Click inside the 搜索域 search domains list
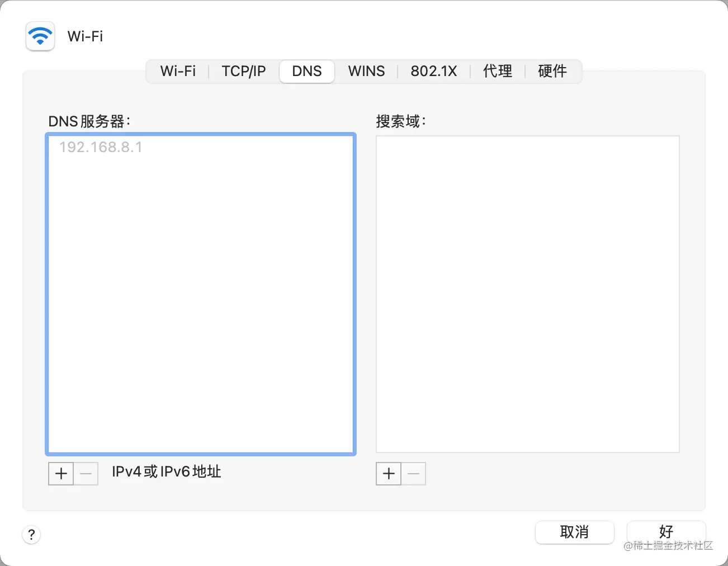 [528, 294]
